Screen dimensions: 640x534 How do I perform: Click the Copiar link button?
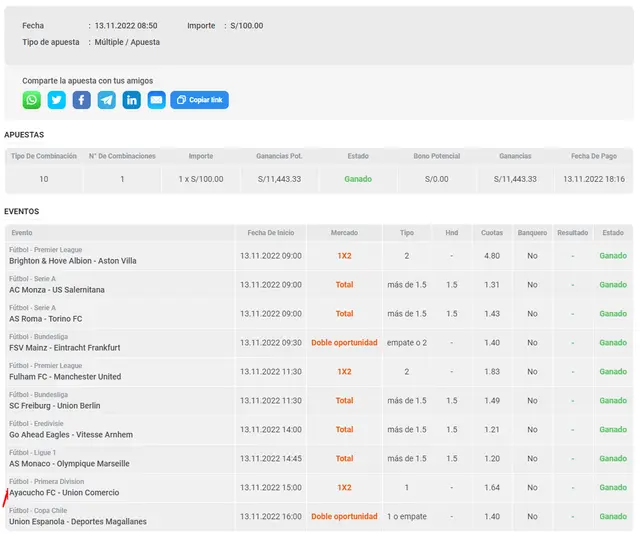click(x=200, y=100)
